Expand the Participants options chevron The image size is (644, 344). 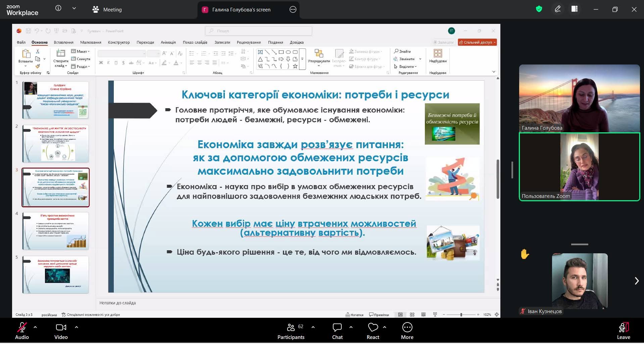coord(313,327)
